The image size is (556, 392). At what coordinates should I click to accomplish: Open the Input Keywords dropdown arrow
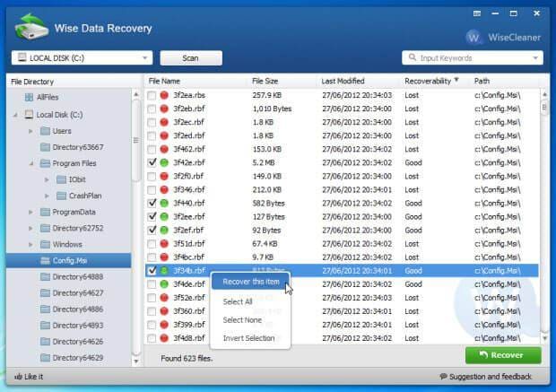coord(535,57)
